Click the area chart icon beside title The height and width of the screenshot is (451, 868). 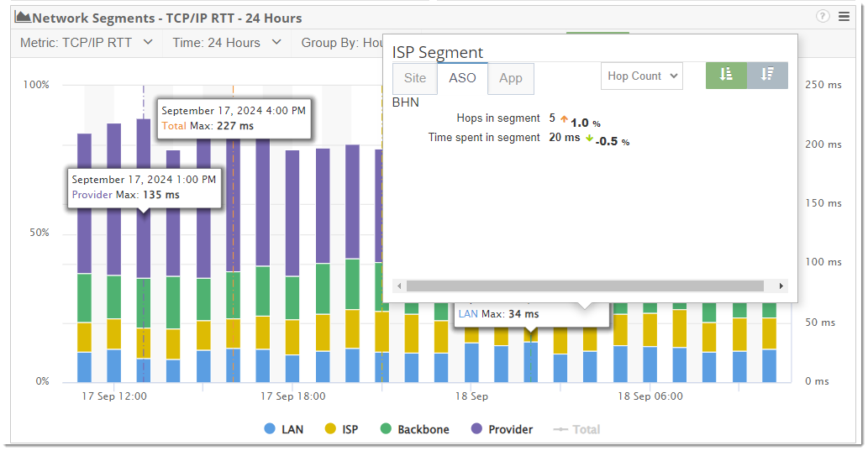point(23,17)
